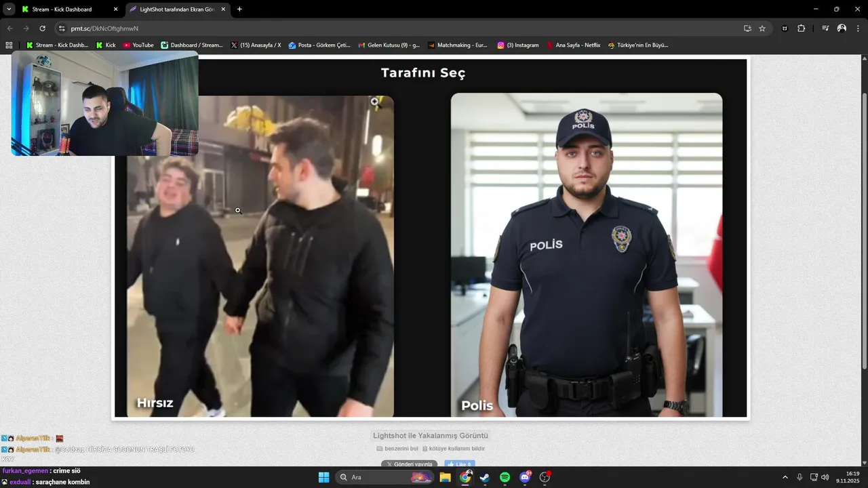
Task: Close the Stream - Kick Dashboard tab
Action: pos(115,9)
